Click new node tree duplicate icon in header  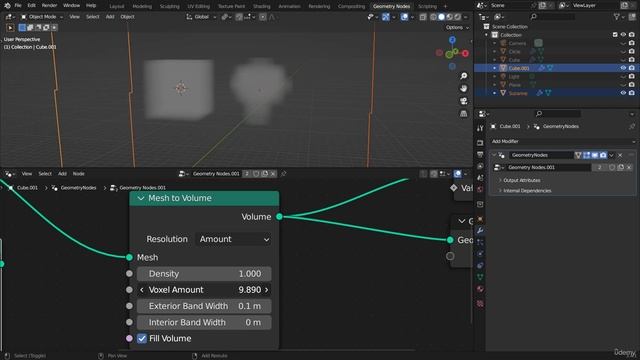(264, 173)
